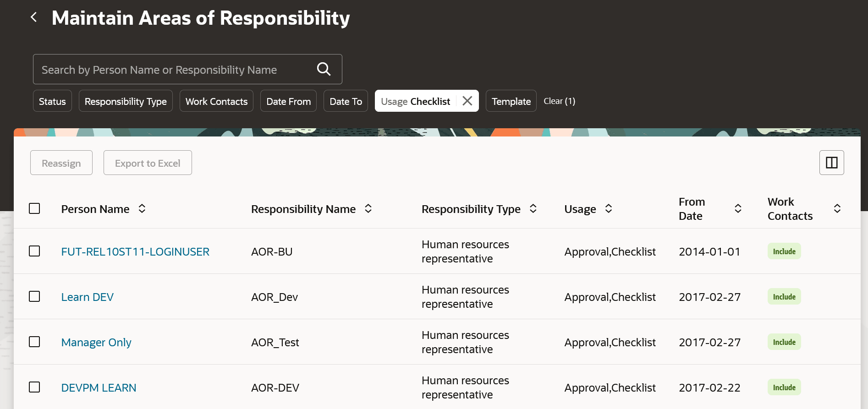The height and width of the screenshot is (409, 868).
Task: Open the Date From filter
Action: [288, 101]
